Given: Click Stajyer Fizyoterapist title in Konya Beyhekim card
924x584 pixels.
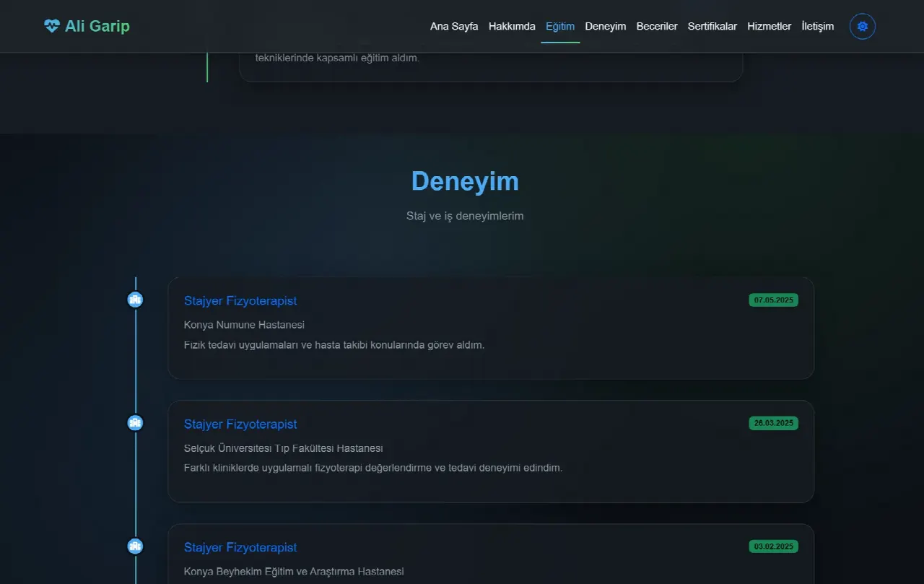Looking at the screenshot, I should pos(240,548).
